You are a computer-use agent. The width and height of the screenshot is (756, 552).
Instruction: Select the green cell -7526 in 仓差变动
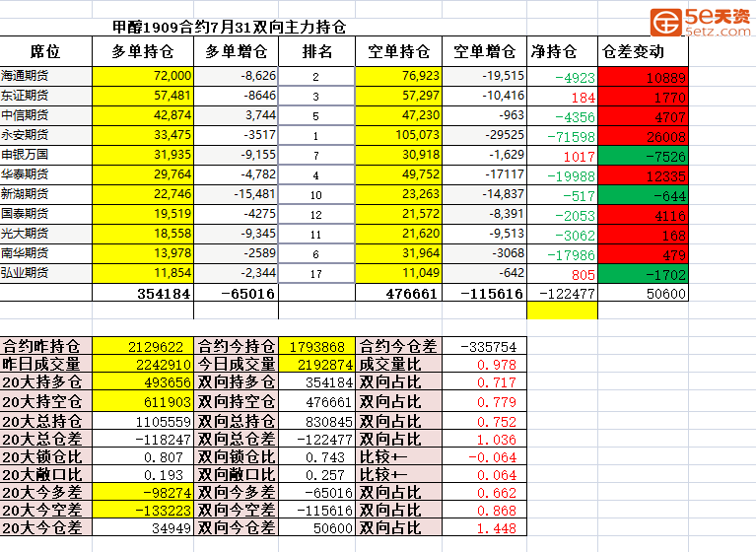pyautogui.click(x=644, y=155)
